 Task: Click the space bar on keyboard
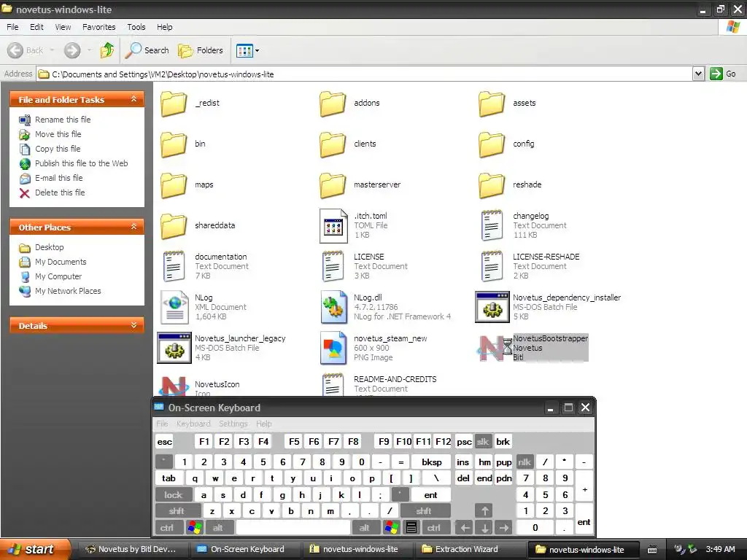(293, 528)
